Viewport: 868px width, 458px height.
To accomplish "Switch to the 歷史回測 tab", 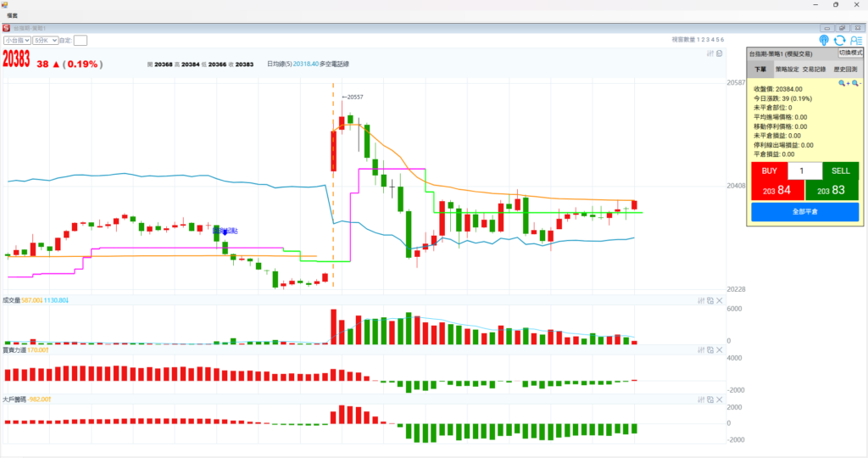I will 844,69.
